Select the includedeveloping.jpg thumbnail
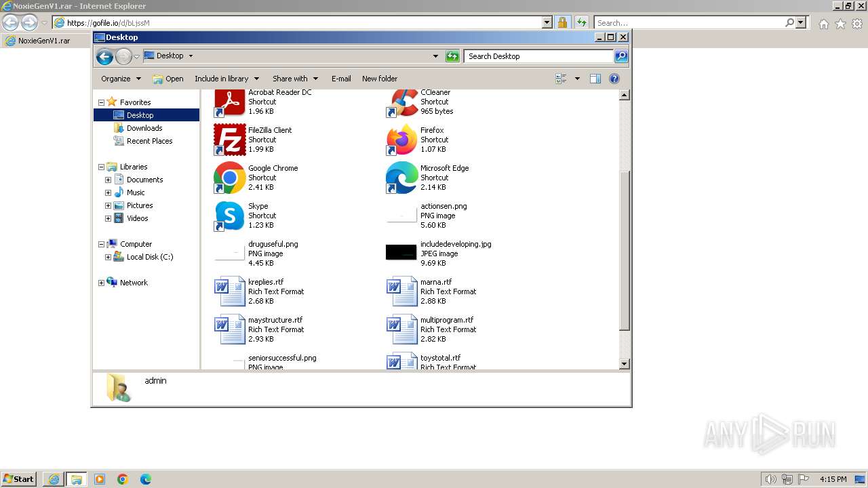This screenshot has width=868, height=488. [x=401, y=253]
